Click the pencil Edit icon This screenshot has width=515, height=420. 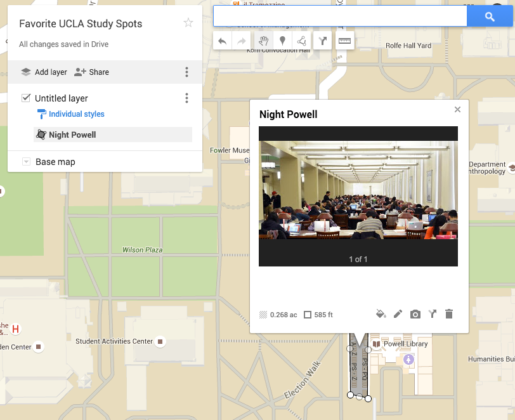(x=398, y=314)
